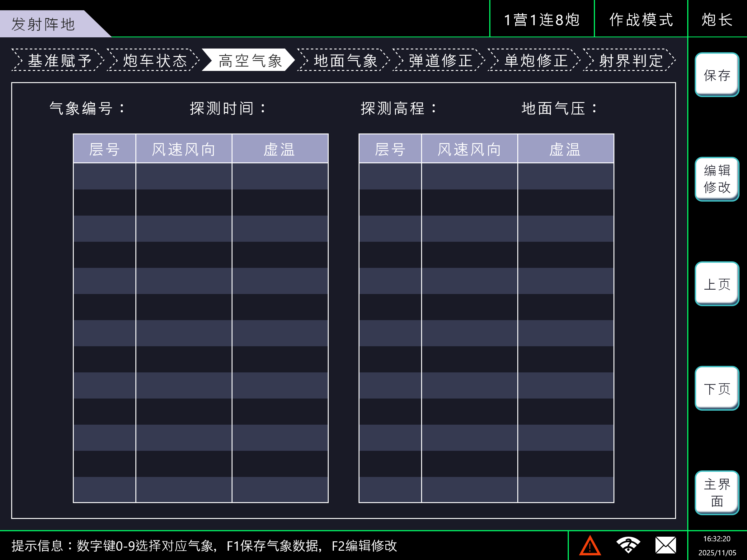Open the 弹道修正 tab
Image resolution: width=747 pixels, height=560 pixels.
[x=440, y=60]
